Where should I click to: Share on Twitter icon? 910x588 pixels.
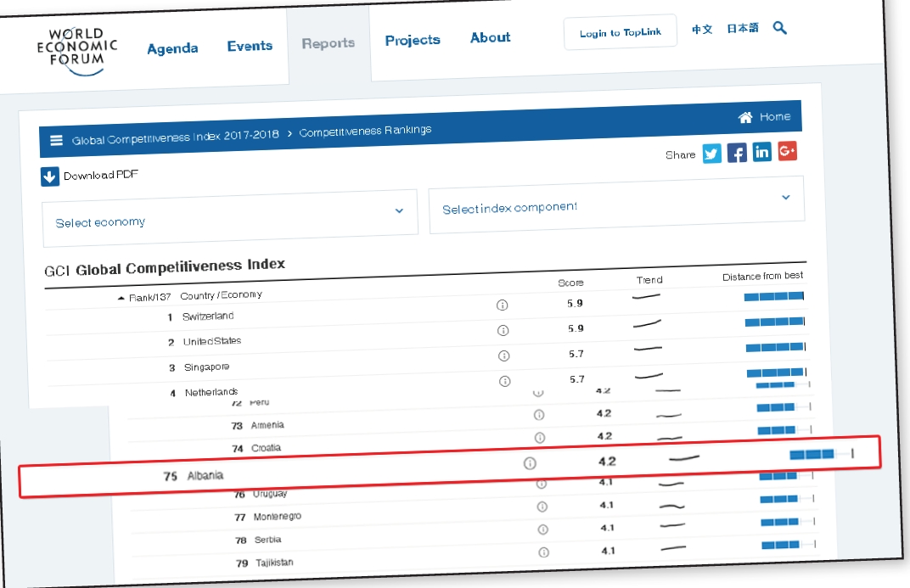click(711, 154)
